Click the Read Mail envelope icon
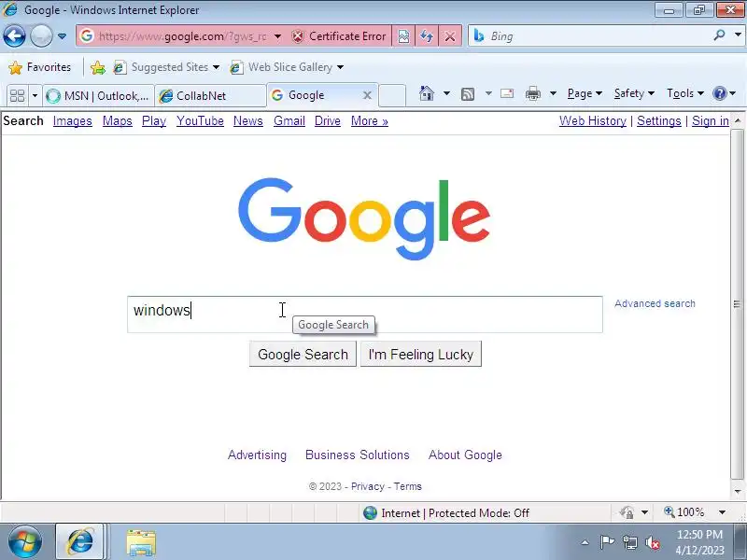This screenshot has width=747, height=560. pos(507,93)
